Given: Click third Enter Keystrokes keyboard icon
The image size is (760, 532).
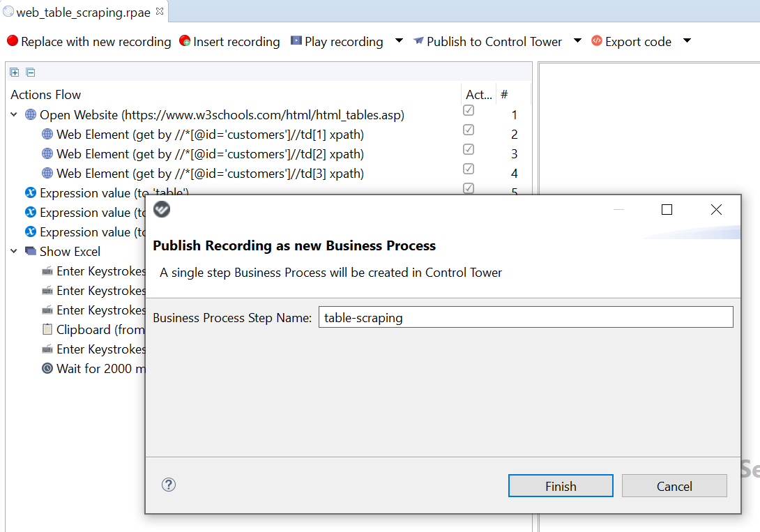Looking at the screenshot, I should coord(47,310).
